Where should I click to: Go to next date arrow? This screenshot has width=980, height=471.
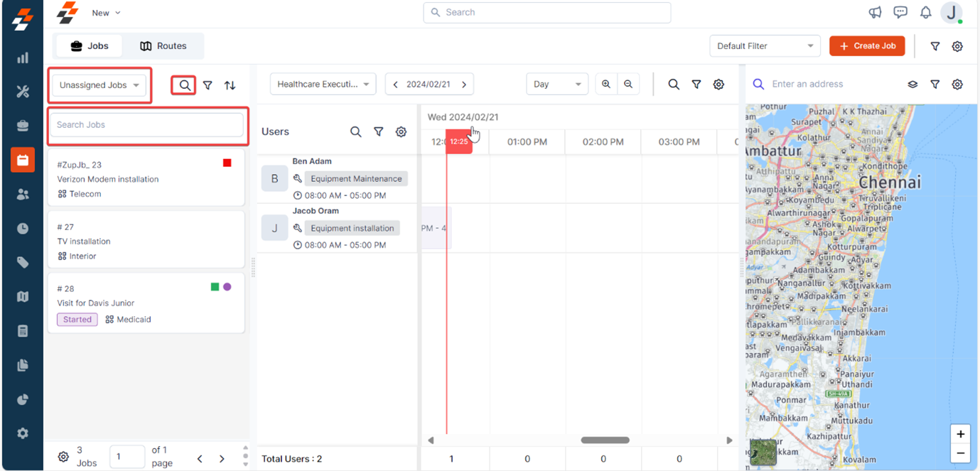(x=464, y=84)
